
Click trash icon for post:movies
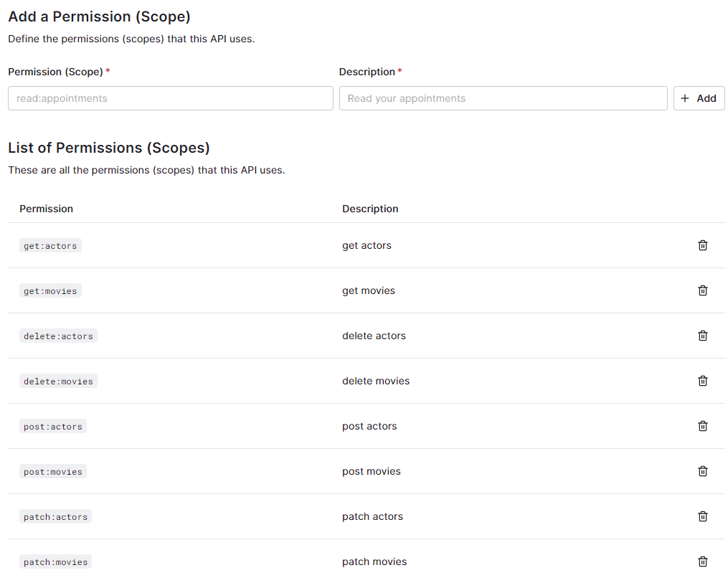pyautogui.click(x=703, y=471)
